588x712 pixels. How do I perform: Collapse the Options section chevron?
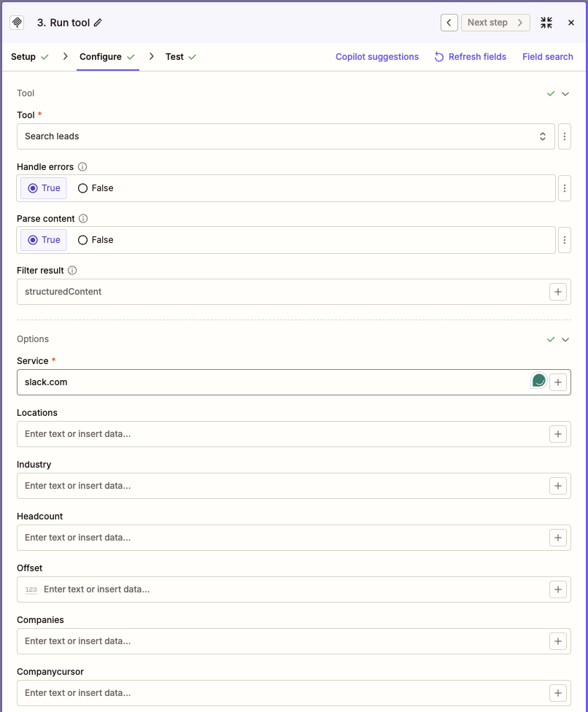[565, 340]
